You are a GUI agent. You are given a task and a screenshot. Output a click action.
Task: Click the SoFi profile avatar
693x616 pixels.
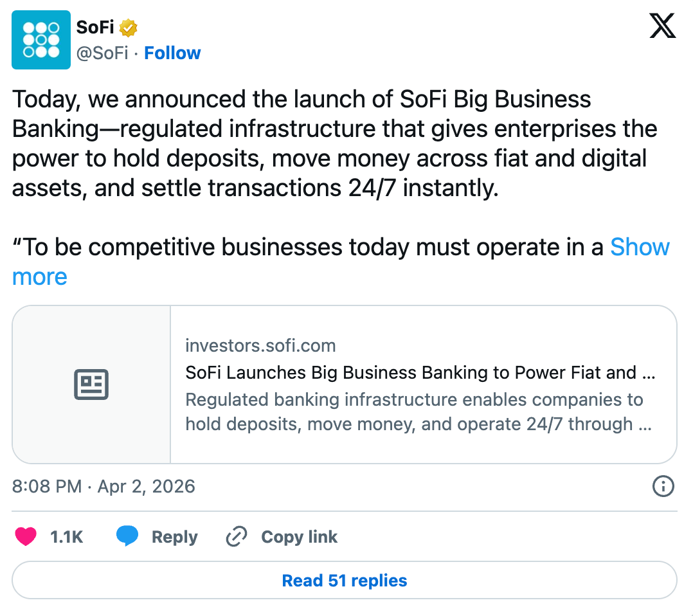[x=41, y=40]
